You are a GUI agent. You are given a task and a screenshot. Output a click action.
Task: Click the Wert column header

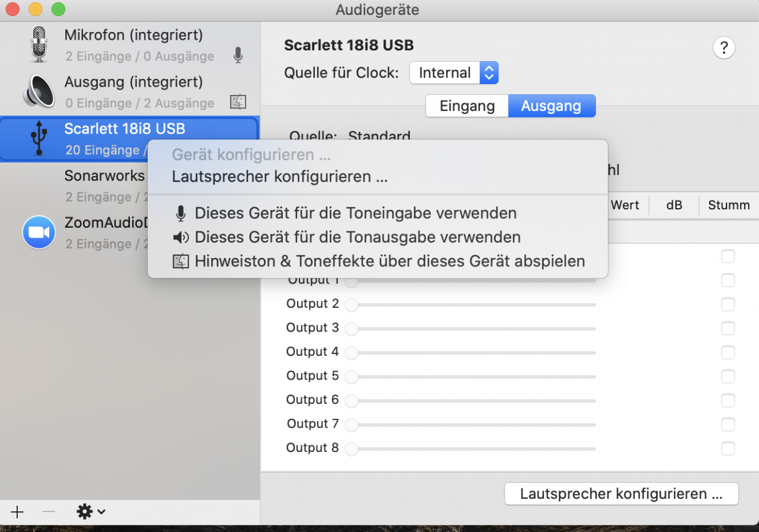pyautogui.click(x=625, y=205)
